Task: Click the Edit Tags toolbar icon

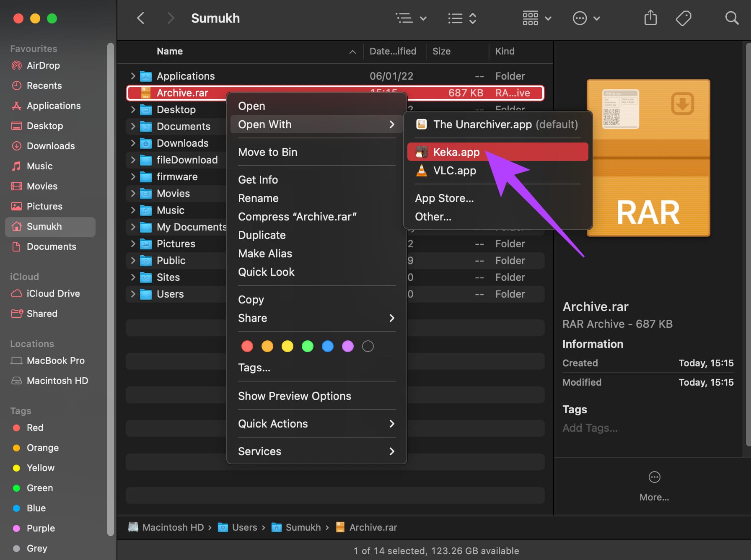Action: [x=684, y=18]
